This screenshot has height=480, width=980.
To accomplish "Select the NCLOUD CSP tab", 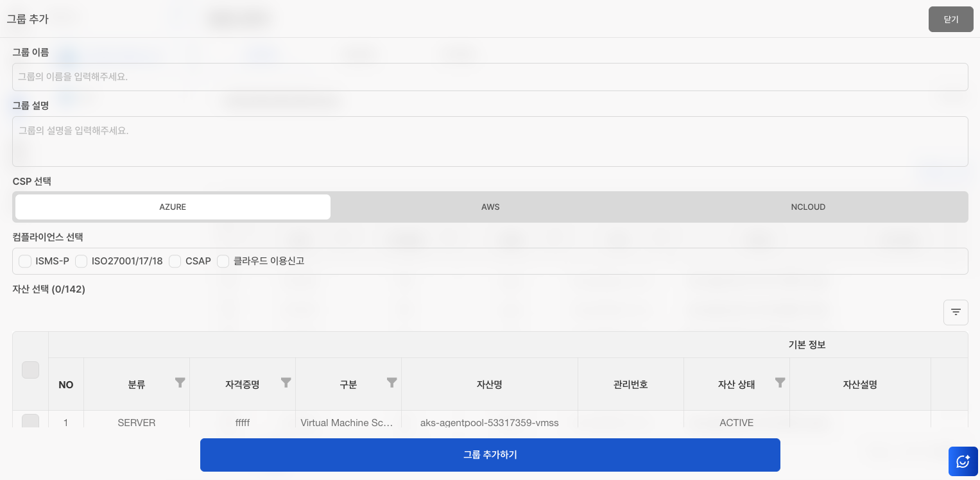I will (808, 207).
